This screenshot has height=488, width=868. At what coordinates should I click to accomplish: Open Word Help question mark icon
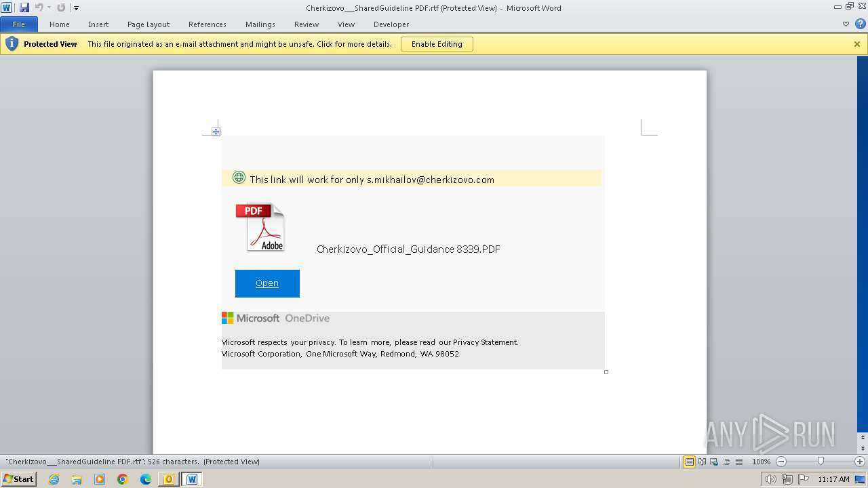coord(860,24)
